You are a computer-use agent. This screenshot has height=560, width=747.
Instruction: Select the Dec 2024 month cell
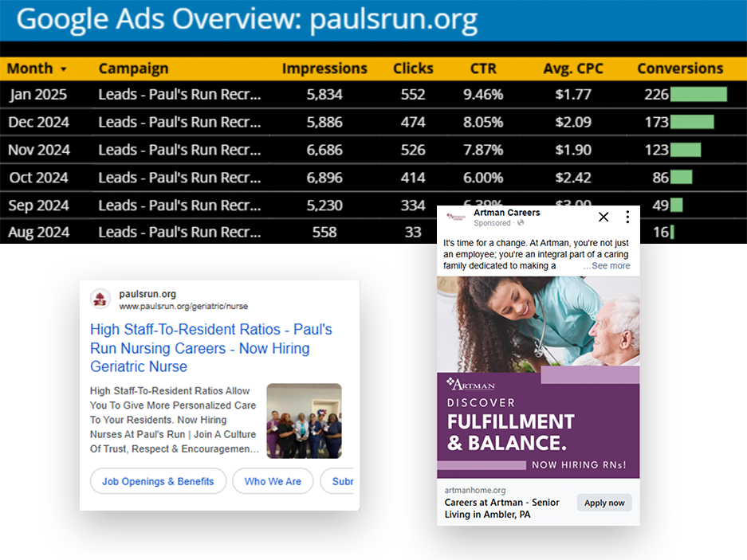[x=38, y=122]
